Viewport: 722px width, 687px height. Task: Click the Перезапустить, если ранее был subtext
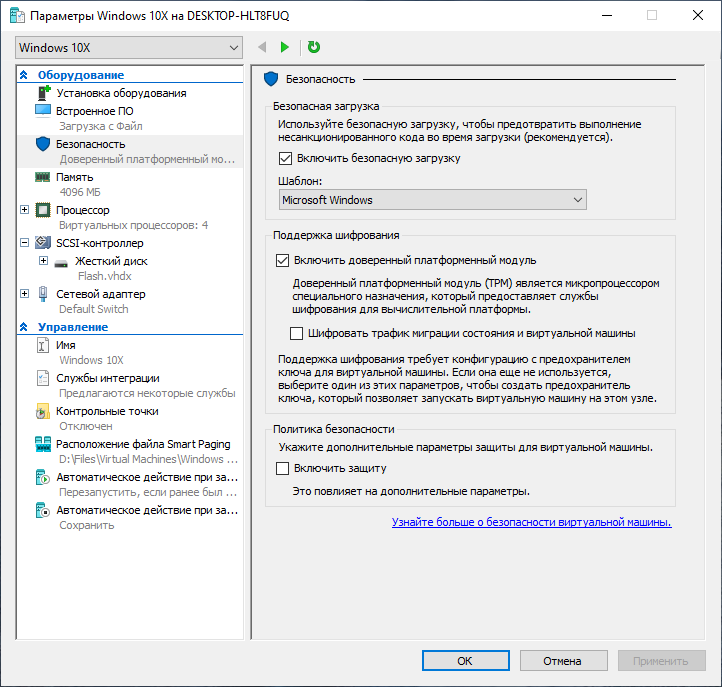[x=148, y=492]
